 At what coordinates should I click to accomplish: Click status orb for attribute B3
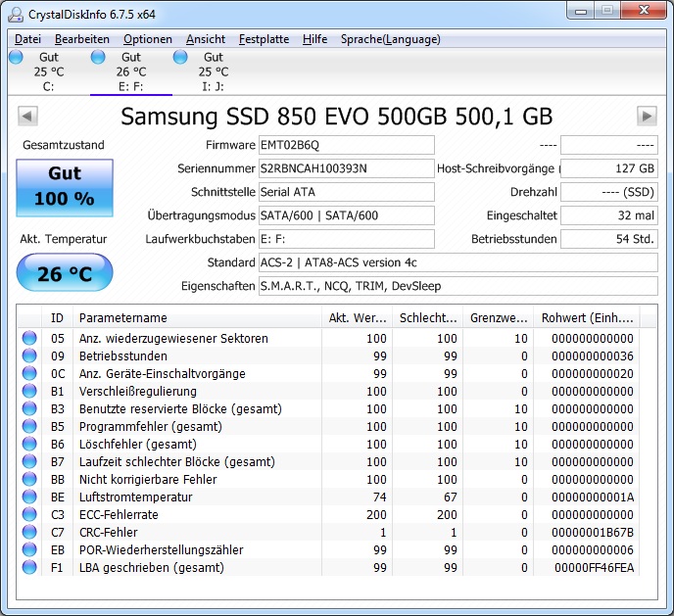(29, 408)
